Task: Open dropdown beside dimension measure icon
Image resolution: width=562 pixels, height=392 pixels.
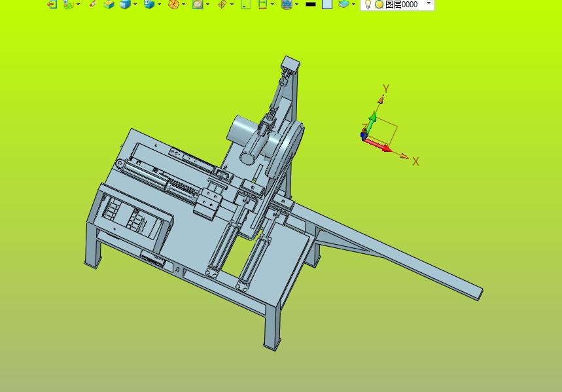Action: pyautogui.click(x=272, y=5)
